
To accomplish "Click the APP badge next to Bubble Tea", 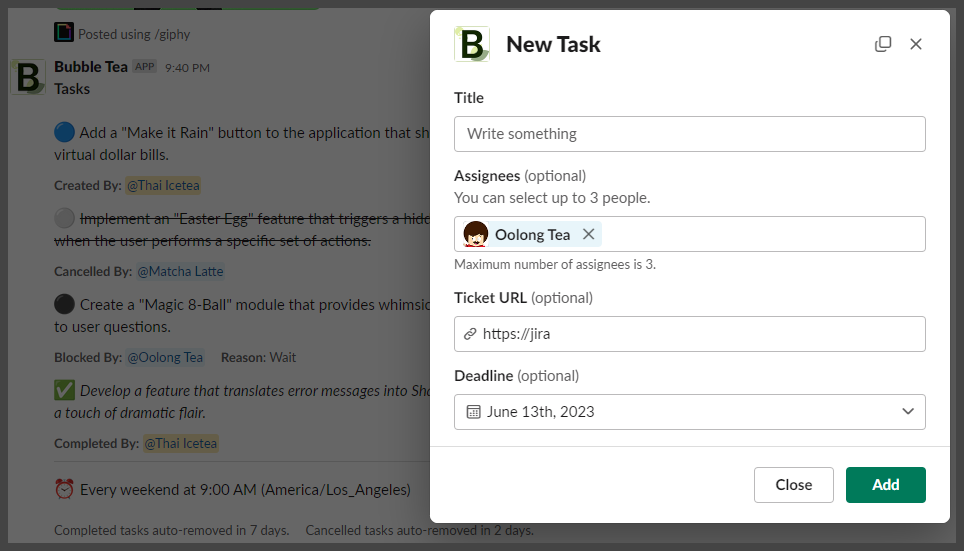I will pos(145,66).
